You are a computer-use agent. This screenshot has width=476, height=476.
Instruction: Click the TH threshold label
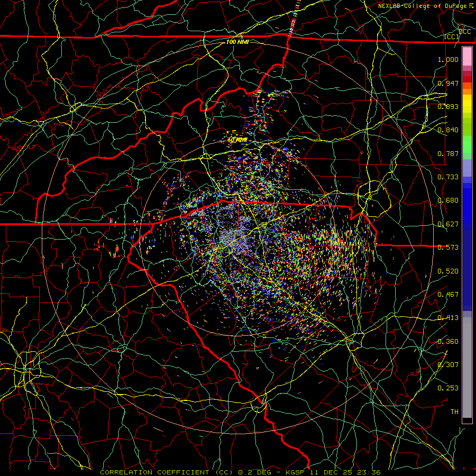point(454,412)
